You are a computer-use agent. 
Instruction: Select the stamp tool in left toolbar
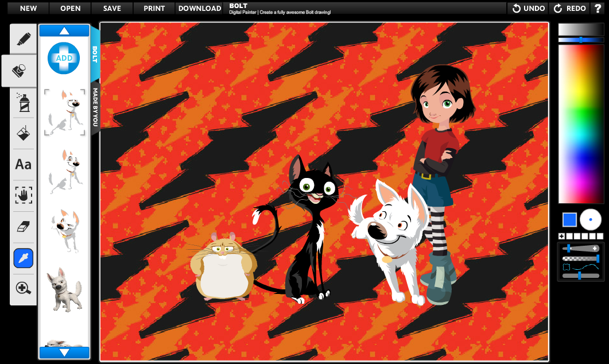coord(19,71)
